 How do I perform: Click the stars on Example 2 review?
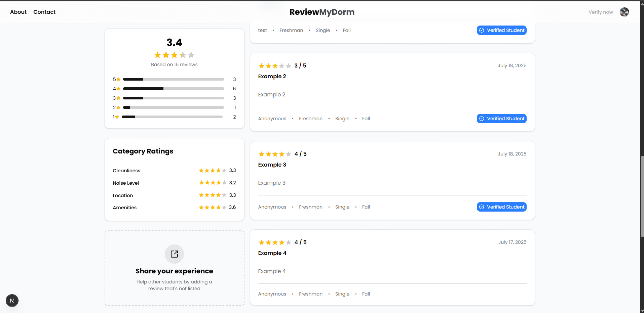(275, 66)
